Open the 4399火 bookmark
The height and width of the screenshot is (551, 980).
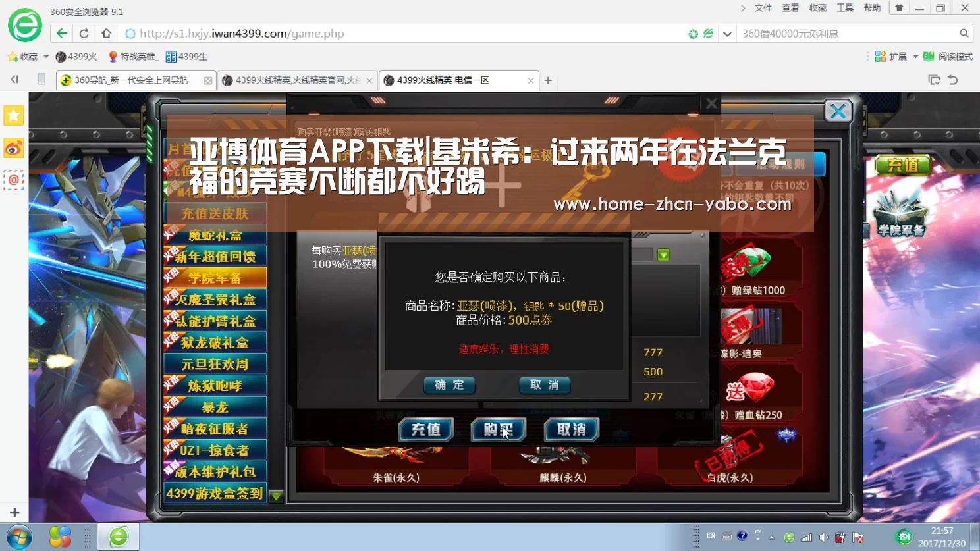pos(76,57)
